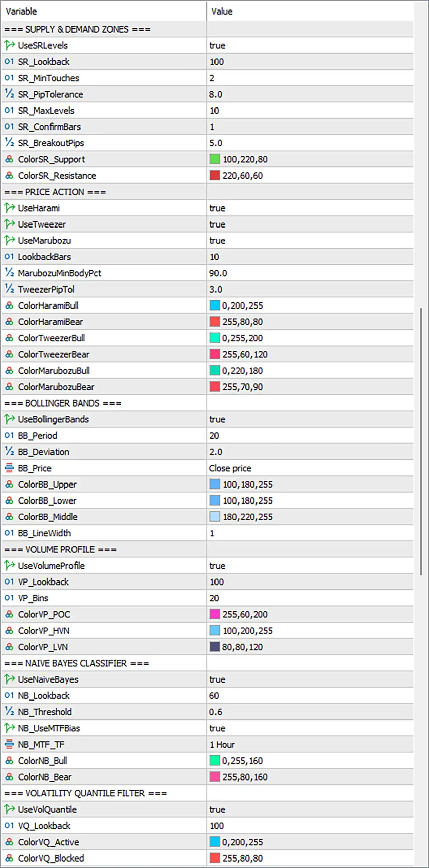This screenshot has height=868, width=429.
Task: Select the BOLLINGER BANDS header row
Action: 207,403
